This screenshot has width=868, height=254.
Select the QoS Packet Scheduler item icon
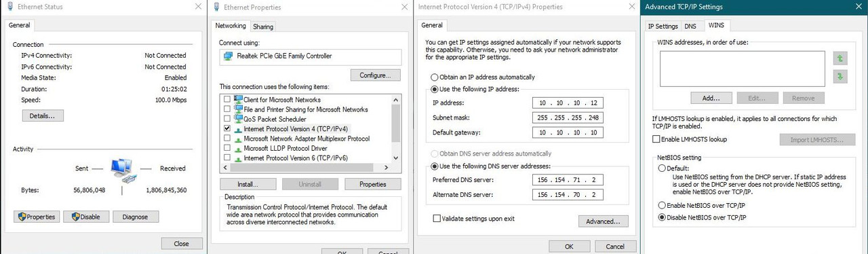point(238,118)
